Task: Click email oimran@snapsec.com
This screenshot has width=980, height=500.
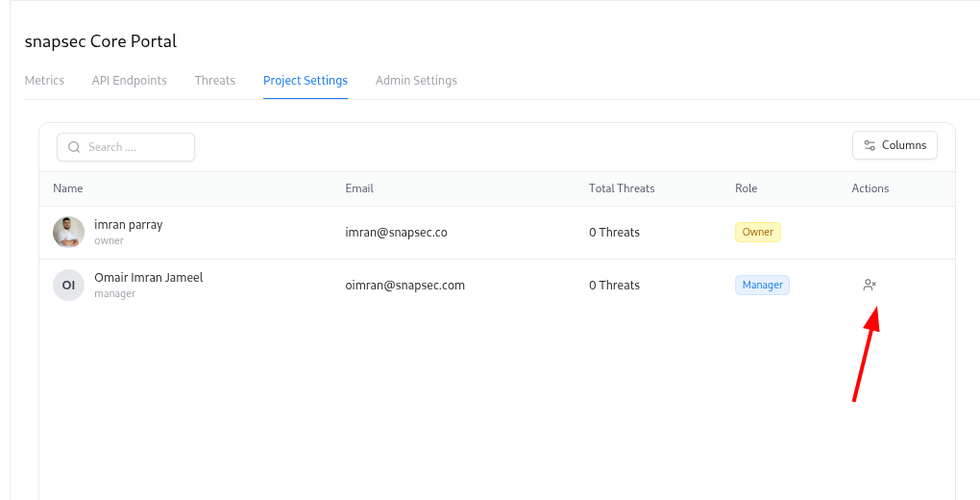Action: pos(405,286)
